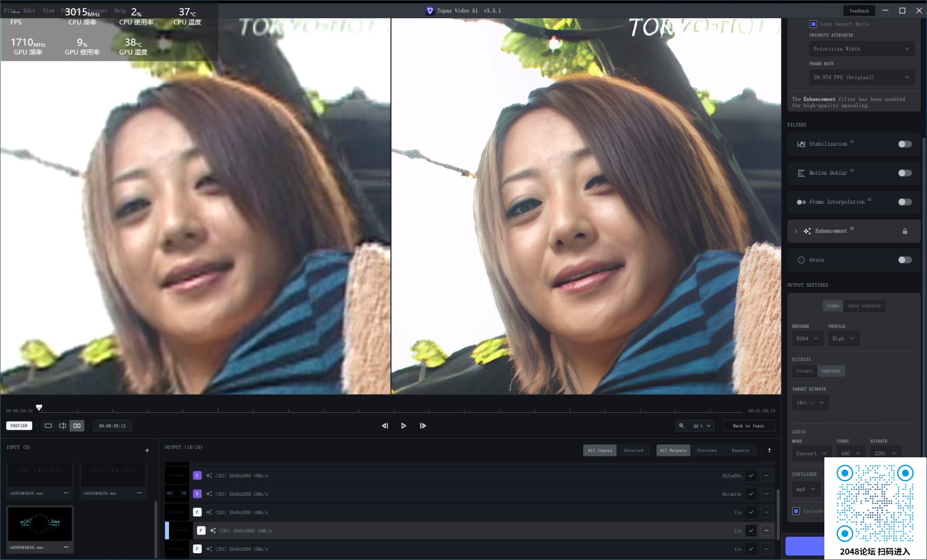Click the Stabilization filter icon

tap(801, 144)
